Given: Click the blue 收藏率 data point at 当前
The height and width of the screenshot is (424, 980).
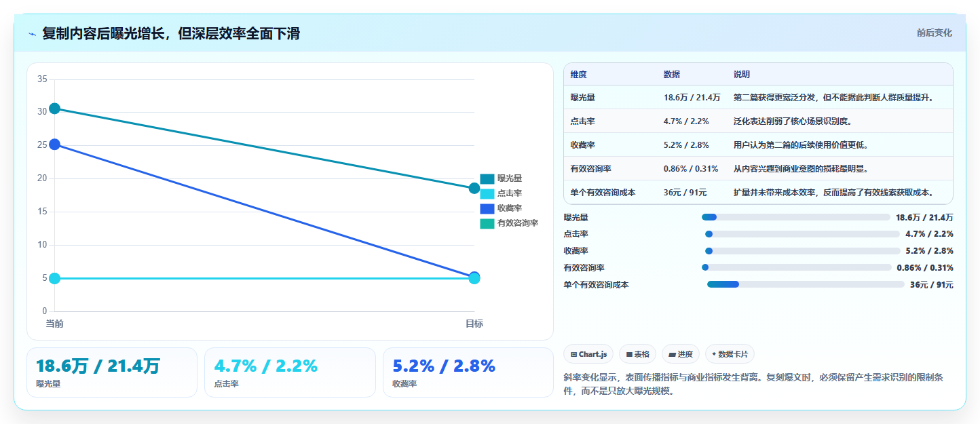Looking at the screenshot, I should tap(54, 144).
